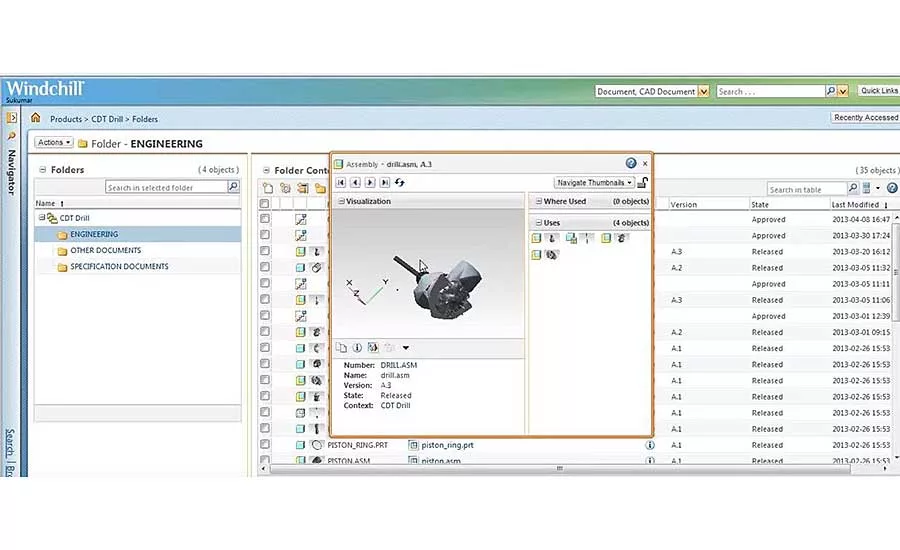
Task: Toggle the select-all checkbox in table header
Action: [x=265, y=204]
